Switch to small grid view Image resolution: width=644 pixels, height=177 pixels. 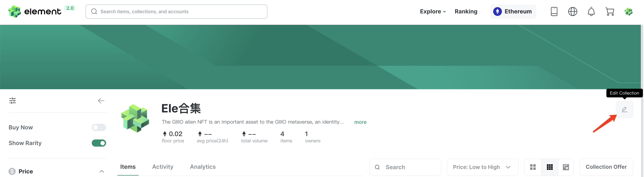550,167
